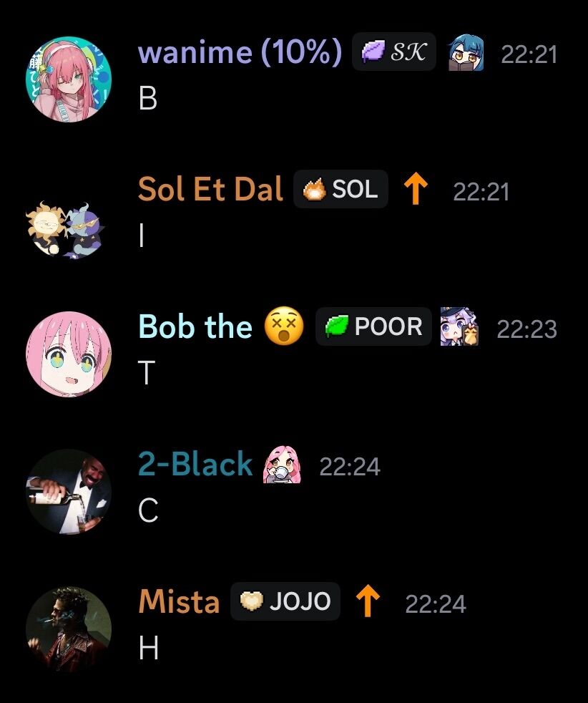Open 2-Black's profile avatar
The image size is (588, 703).
[x=69, y=492]
